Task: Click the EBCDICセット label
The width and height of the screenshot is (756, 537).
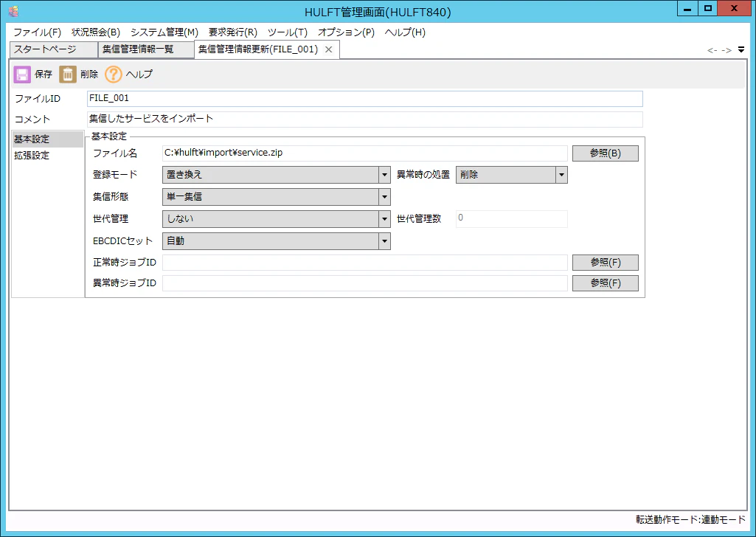Action: [122, 241]
